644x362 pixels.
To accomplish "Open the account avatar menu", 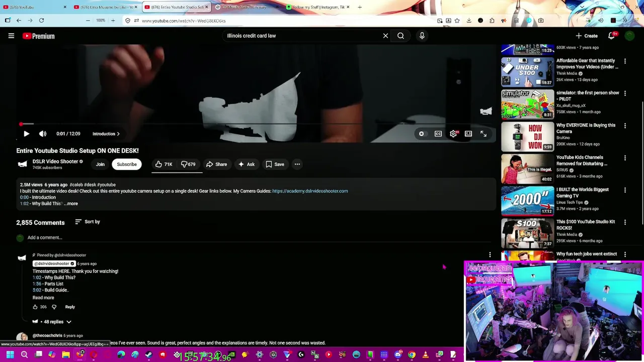I will pos(630,36).
